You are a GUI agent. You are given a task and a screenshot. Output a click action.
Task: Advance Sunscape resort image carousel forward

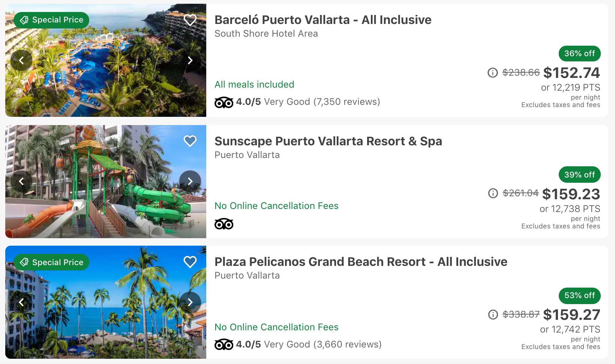190,182
